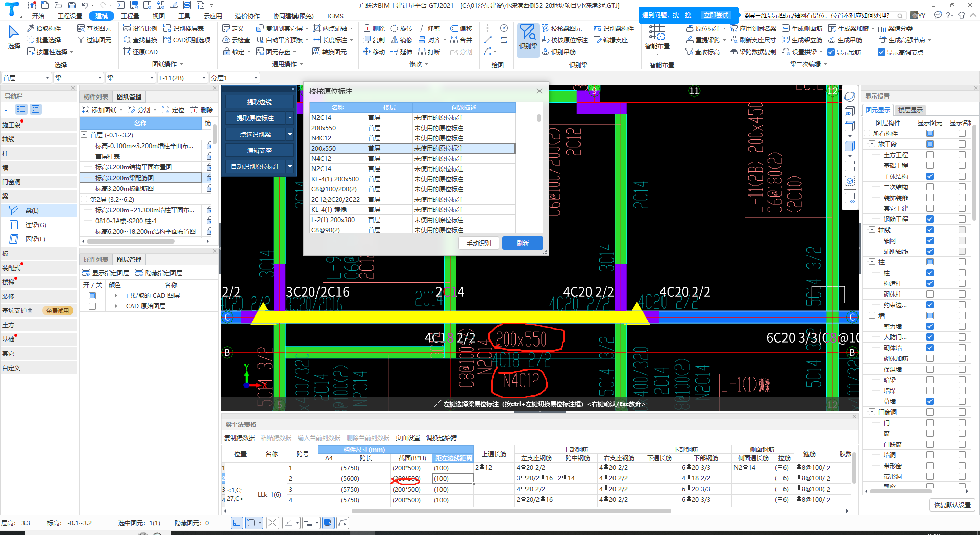Click 云检查 tool

pyautogui.click(x=236, y=40)
